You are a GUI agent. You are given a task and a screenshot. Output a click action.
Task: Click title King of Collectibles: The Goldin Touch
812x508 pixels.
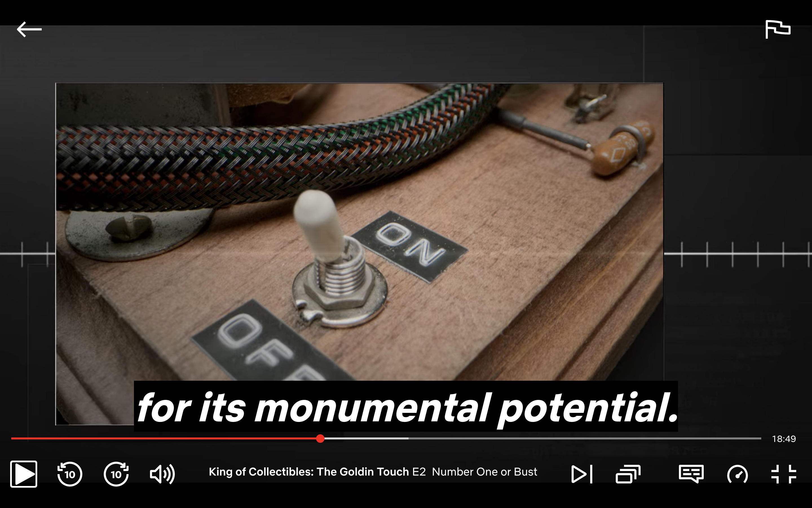coord(309,472)
